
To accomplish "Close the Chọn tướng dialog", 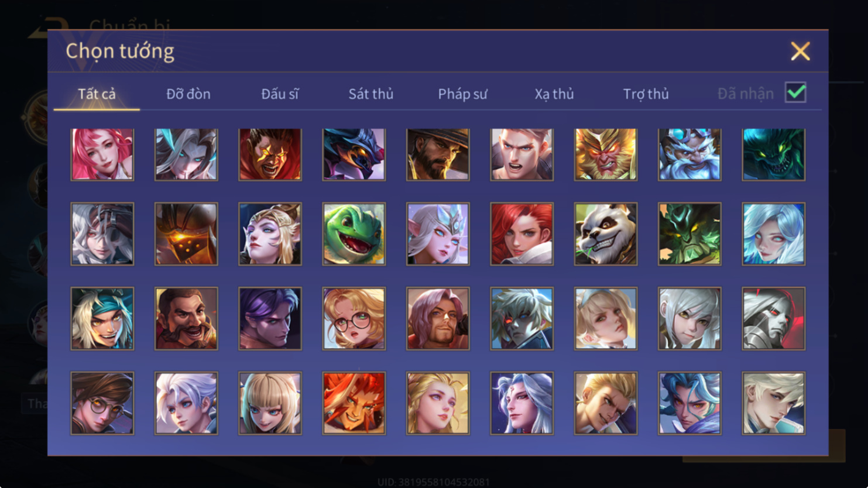I will tap(800, 51).
